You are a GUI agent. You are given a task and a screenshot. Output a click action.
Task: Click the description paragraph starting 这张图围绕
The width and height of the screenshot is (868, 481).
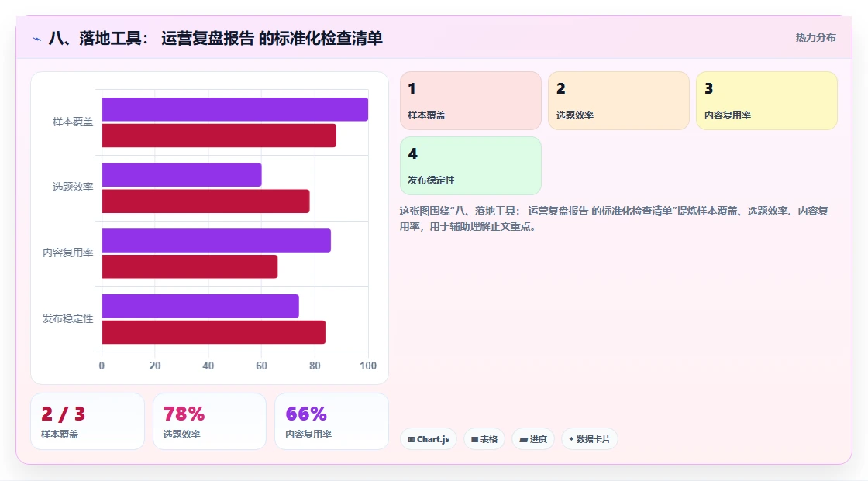pos(614,218)
